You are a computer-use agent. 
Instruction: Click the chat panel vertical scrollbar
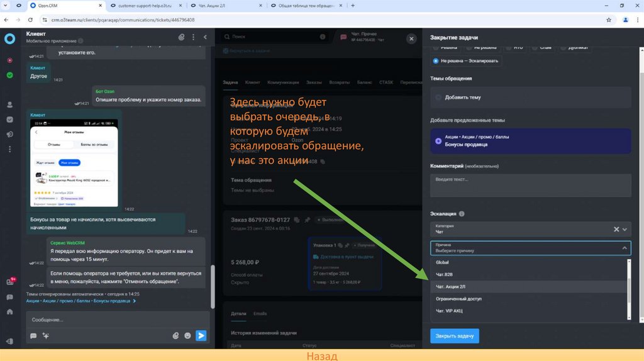point(213,286)
